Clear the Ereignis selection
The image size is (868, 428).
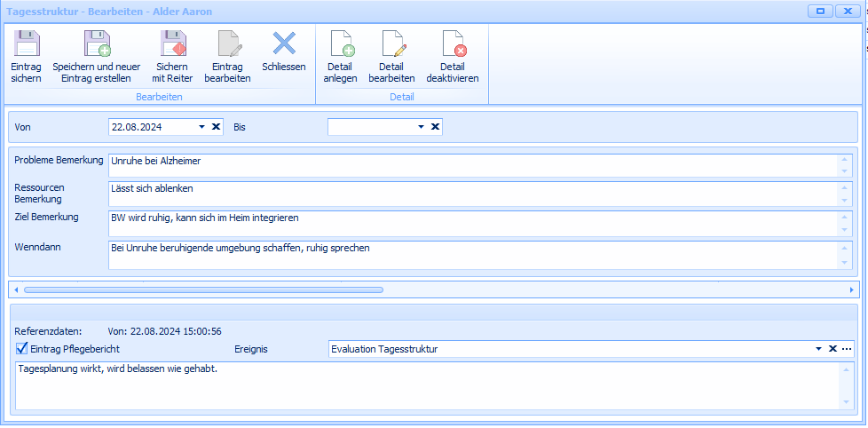832,349
